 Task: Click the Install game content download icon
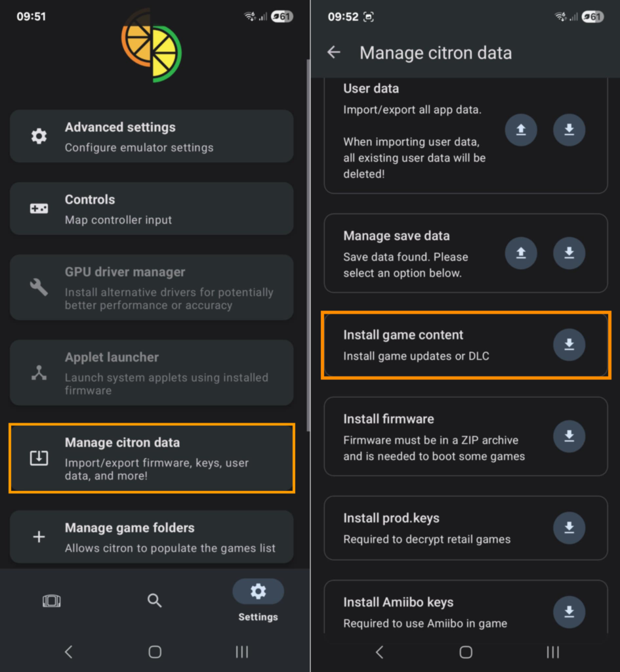coord(569,345)
